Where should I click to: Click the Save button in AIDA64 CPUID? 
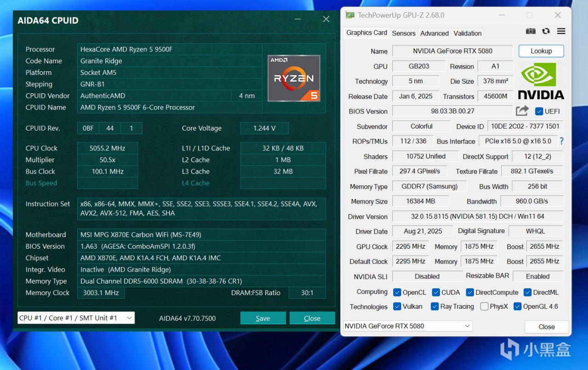263,318
